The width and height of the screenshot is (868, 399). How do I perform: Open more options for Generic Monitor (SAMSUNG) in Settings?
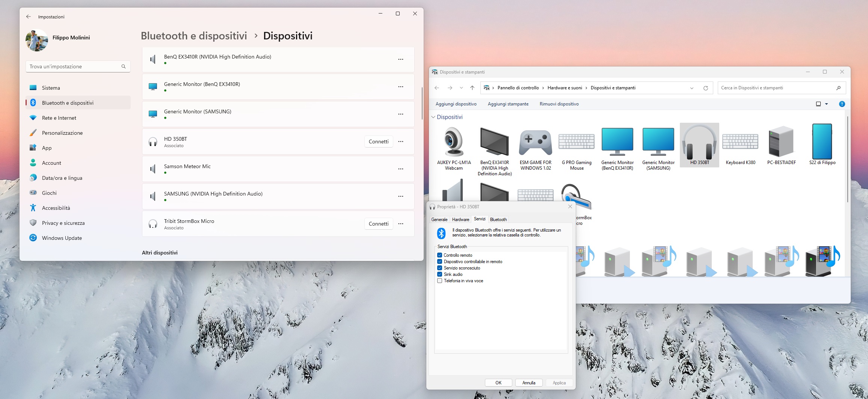point(401,114)
